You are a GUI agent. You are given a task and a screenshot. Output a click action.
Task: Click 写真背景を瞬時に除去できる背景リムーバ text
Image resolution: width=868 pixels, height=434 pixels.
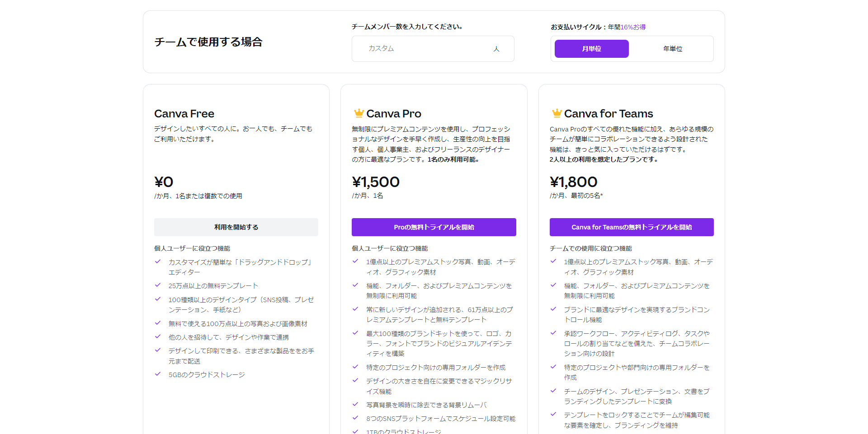point(426,405)
